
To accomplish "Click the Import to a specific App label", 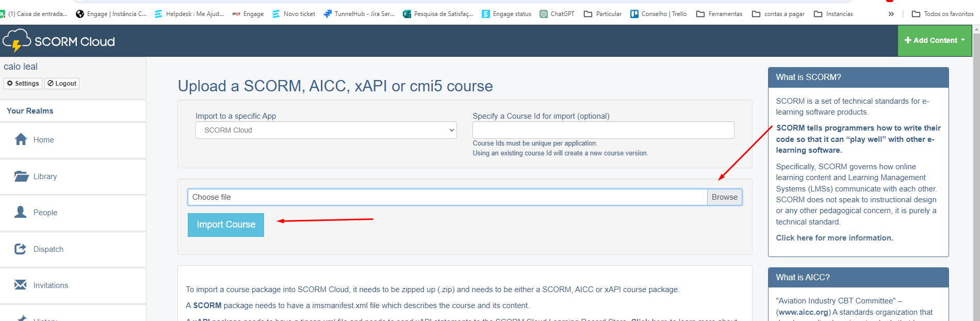I will [x=236, y=116].
